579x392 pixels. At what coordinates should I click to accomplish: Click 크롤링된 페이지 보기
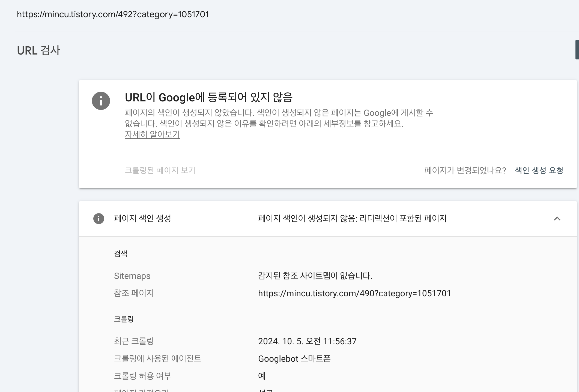pos(160,170)
